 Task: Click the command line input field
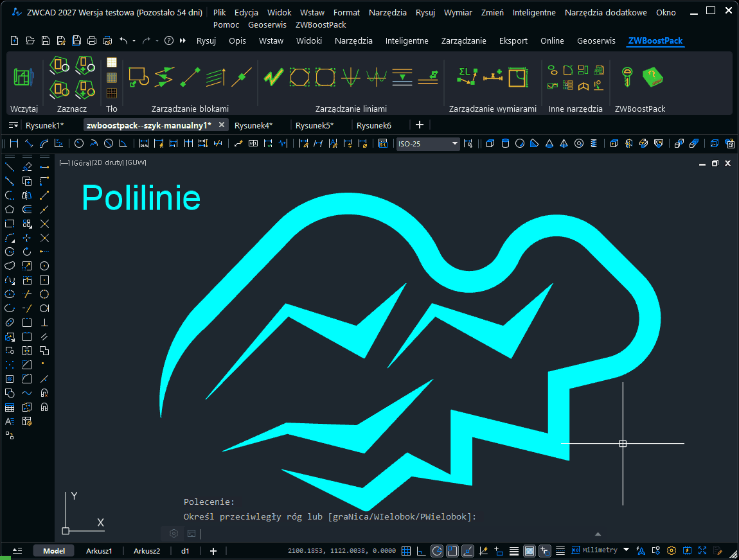click(386, 533)
